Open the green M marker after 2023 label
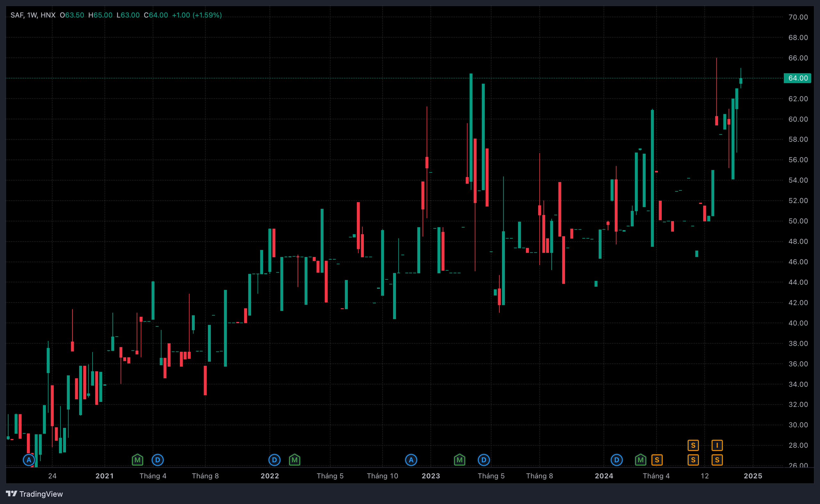Screen dimensions: 820x504 click(459, 460)
